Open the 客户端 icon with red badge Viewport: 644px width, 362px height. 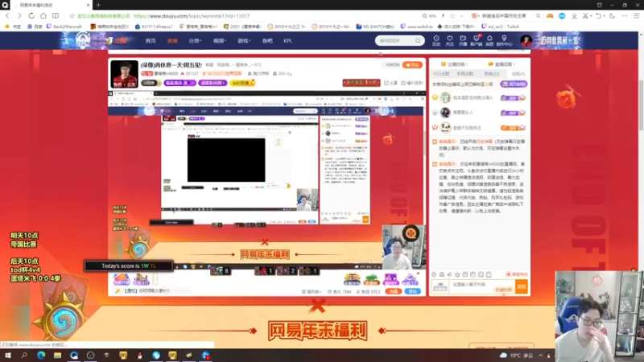pos(477,40)
